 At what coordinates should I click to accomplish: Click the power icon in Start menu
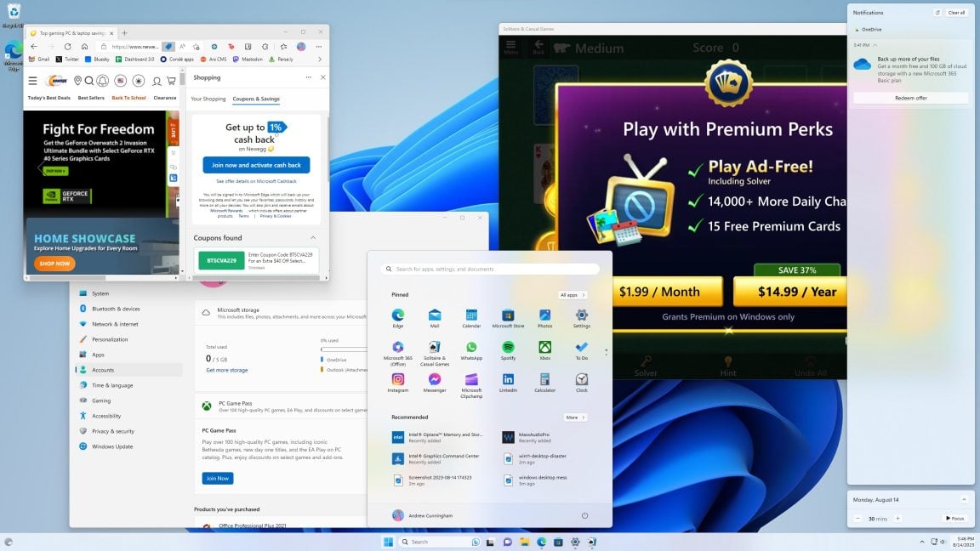pyautogui.click(x=584, y=515)
